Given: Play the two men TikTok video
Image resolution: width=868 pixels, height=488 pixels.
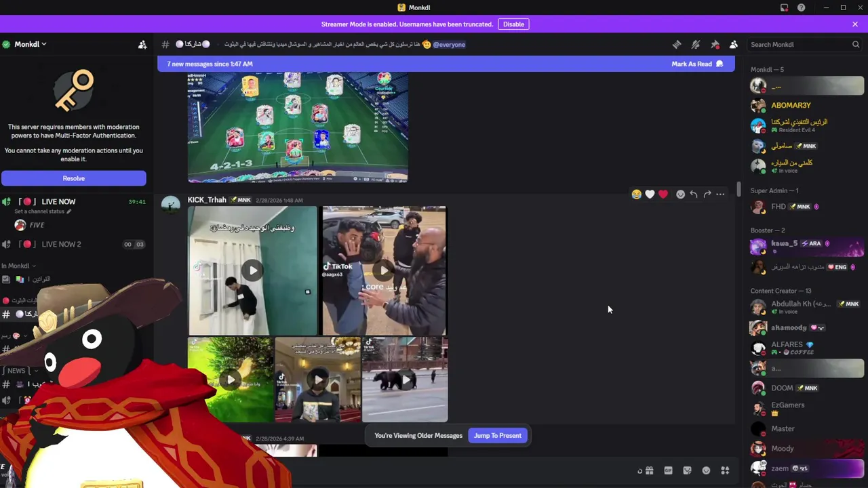Looking at the screenshot, I should 384,270.
